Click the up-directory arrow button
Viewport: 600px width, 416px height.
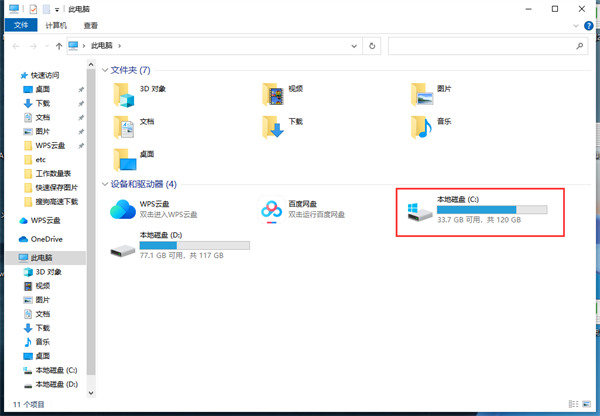click(x=59, y=45)
